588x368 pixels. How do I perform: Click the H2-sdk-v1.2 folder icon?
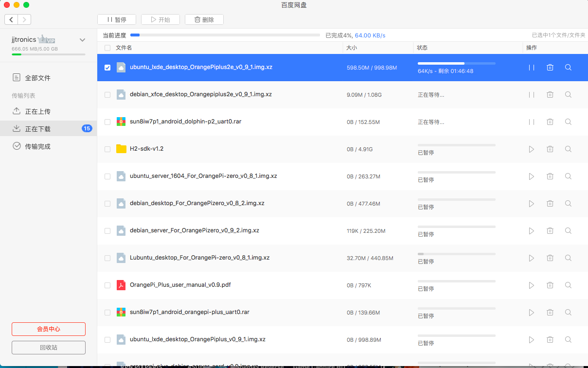tap(121, 149)
